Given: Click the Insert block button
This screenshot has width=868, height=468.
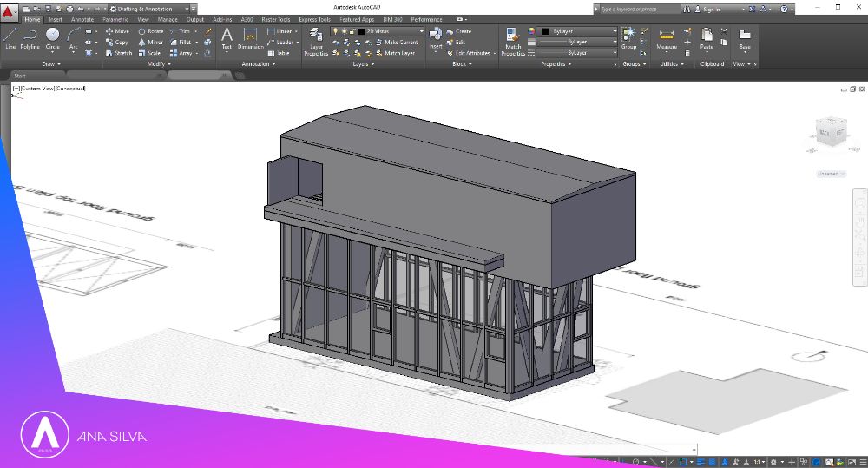Looking at the screenshot, I should 436,38.
